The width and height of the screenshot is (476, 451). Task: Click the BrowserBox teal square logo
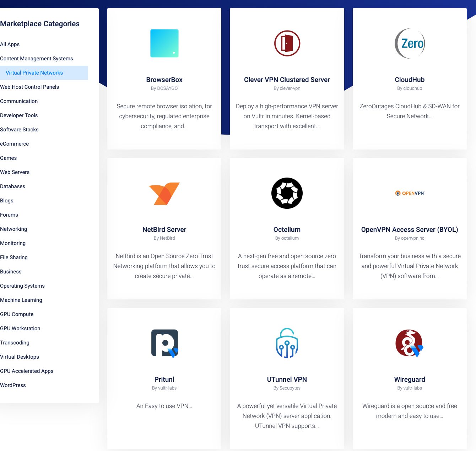coord(164,43)
